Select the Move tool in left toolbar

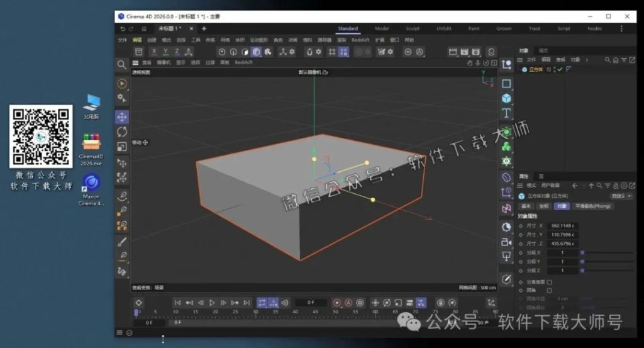(x=122, y=117)
